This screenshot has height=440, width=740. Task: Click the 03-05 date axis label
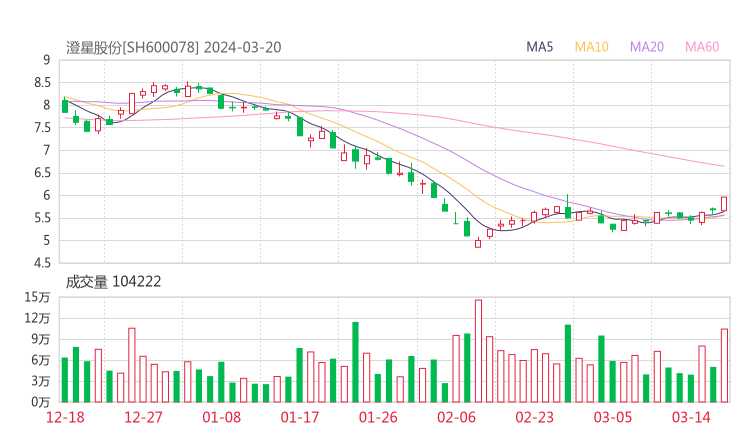click(613, 417)
